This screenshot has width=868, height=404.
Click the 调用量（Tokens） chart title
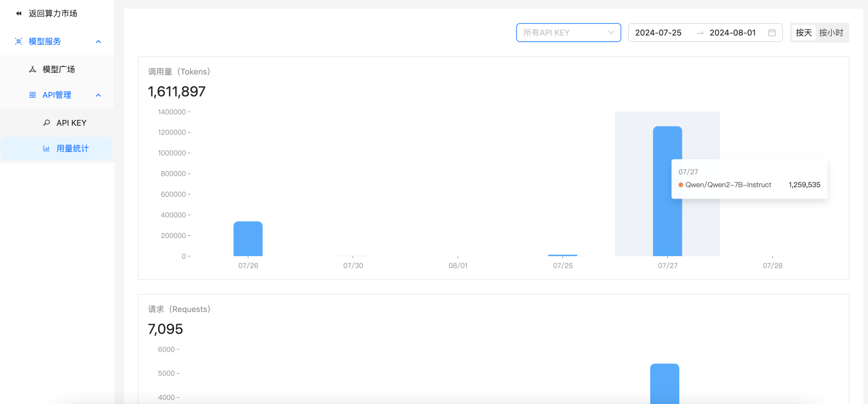(x=179, y=72)
